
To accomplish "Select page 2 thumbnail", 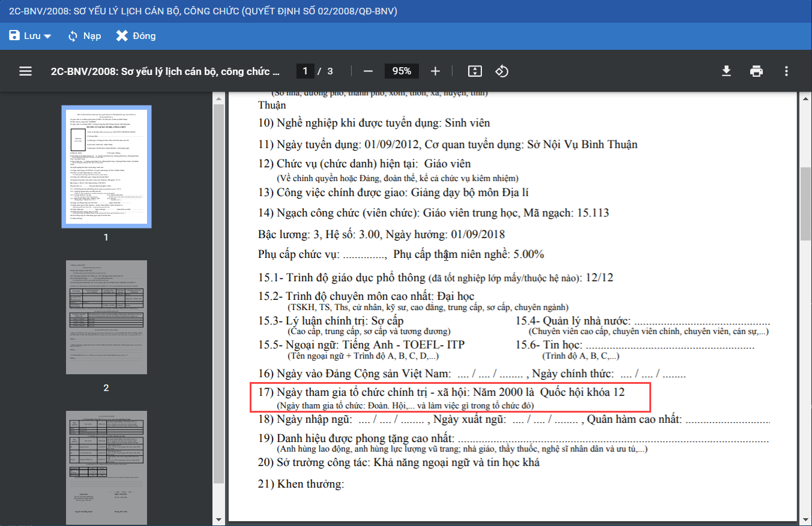I will [x=106, y=317].
